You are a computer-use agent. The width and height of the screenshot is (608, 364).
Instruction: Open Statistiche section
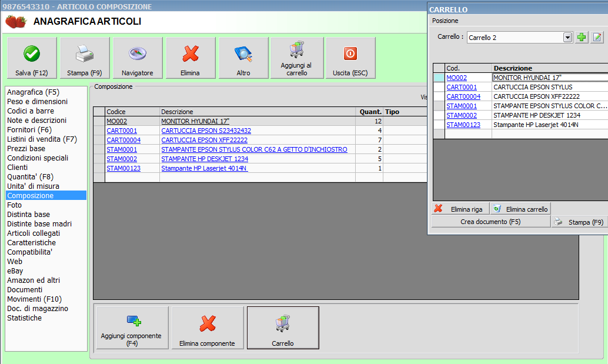click(24, 318)
